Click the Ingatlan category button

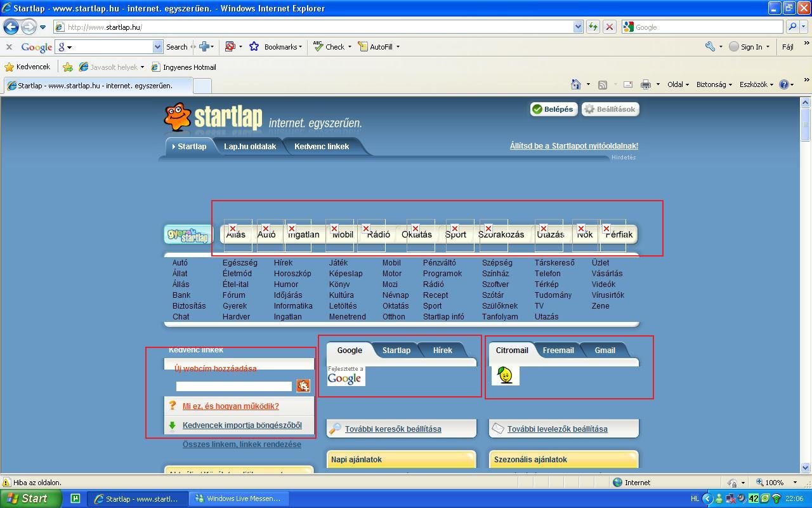click(303, 234)
